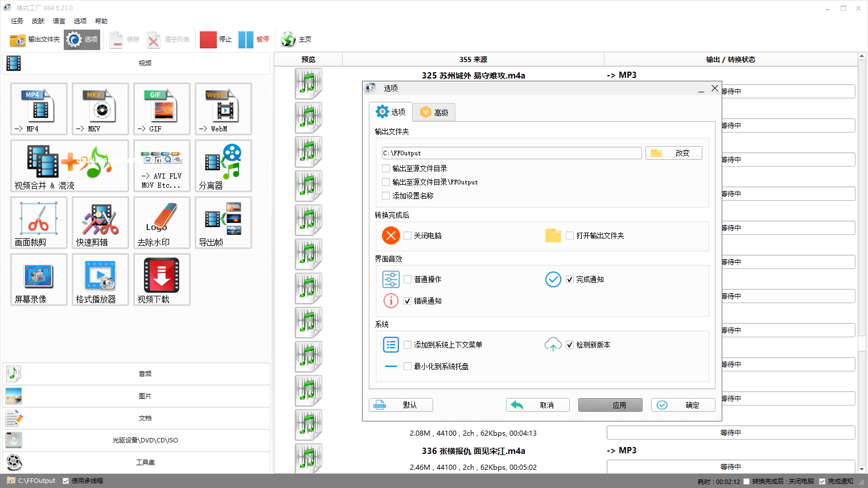Select the MP4 conversion tool
This screenshot has height=488, width=868.
click(39, 109)
